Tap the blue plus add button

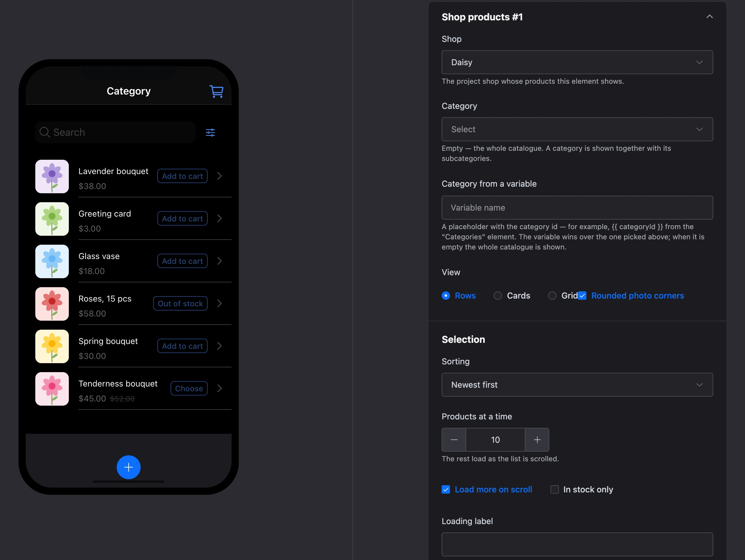[128, 467]
